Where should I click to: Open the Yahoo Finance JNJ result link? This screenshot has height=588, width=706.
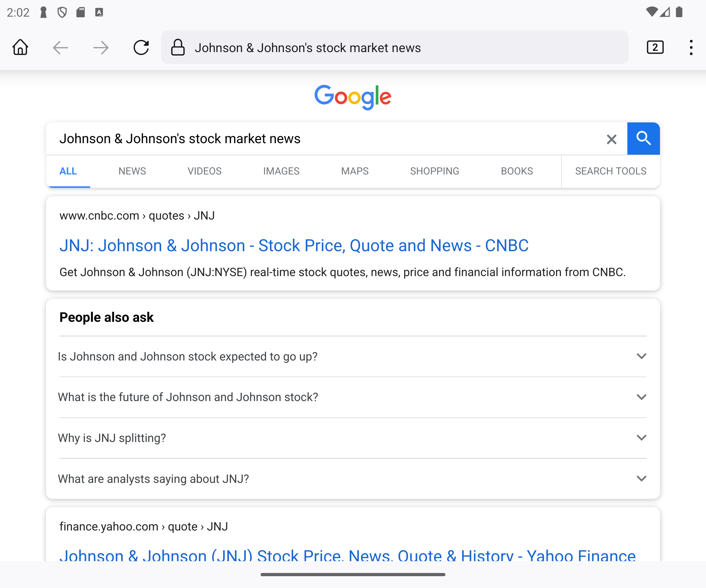(x=347, y=555)
